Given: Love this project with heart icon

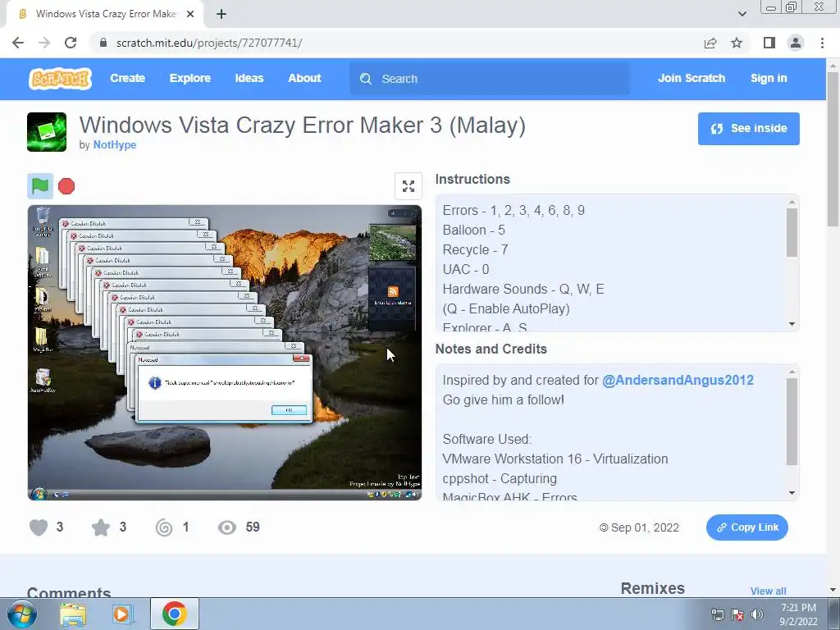Looking at the screenshot, I should (x=39, y=527).
